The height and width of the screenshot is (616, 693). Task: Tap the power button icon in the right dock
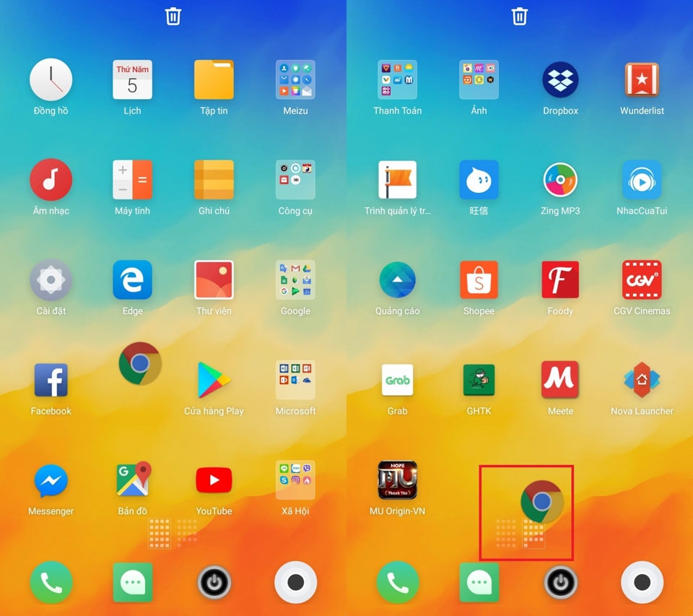(x=560, y=582)
